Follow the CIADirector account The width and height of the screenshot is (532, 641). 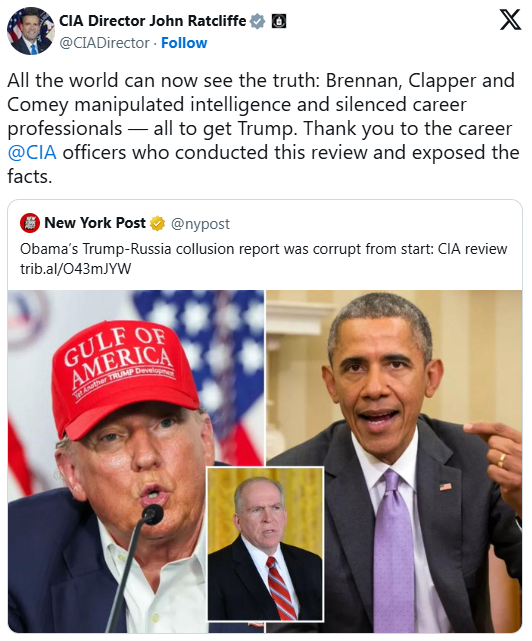tap(184, 43)
